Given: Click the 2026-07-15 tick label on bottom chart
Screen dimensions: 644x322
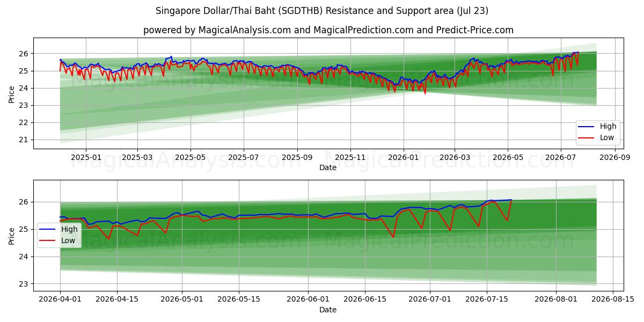Looking at the screenshot, I should tap(487, 300).
